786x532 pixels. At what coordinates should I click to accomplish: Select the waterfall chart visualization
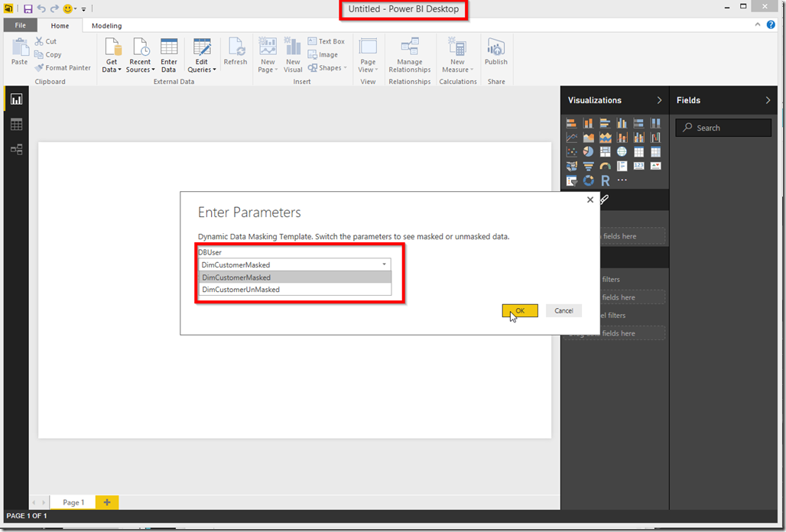[656, 138]
